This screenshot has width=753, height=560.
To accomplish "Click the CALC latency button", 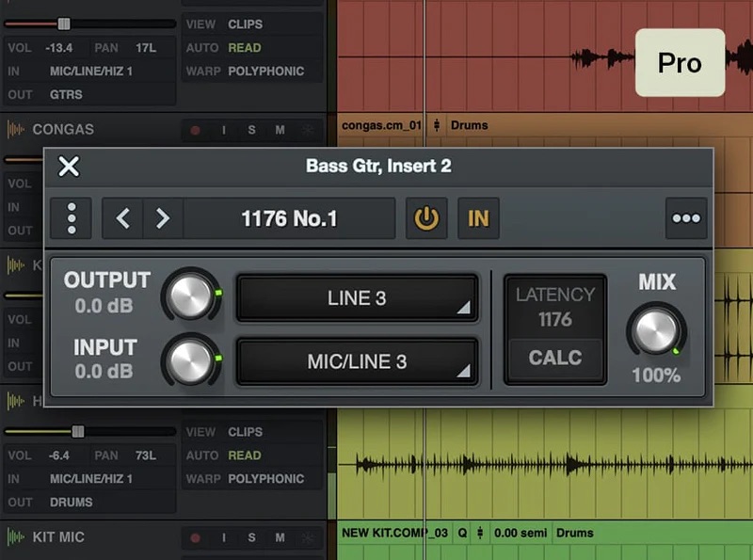I will (555, 358).
